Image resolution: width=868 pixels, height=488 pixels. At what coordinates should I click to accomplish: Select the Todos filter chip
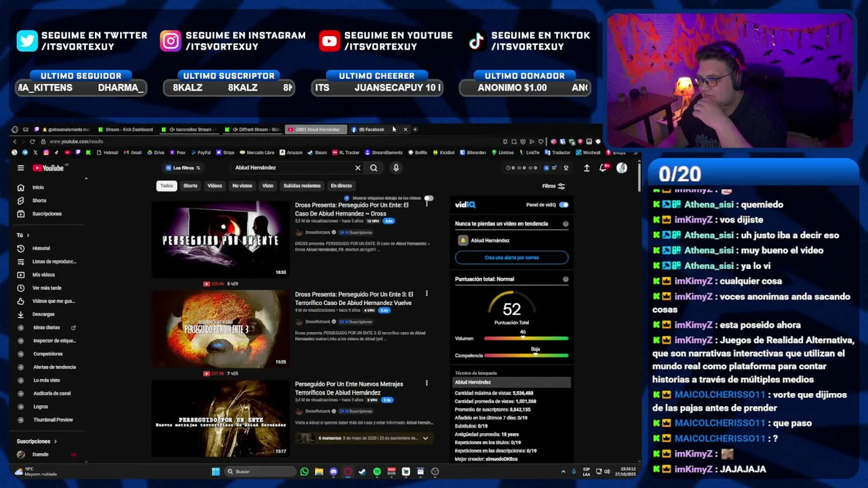coord(167,186)
